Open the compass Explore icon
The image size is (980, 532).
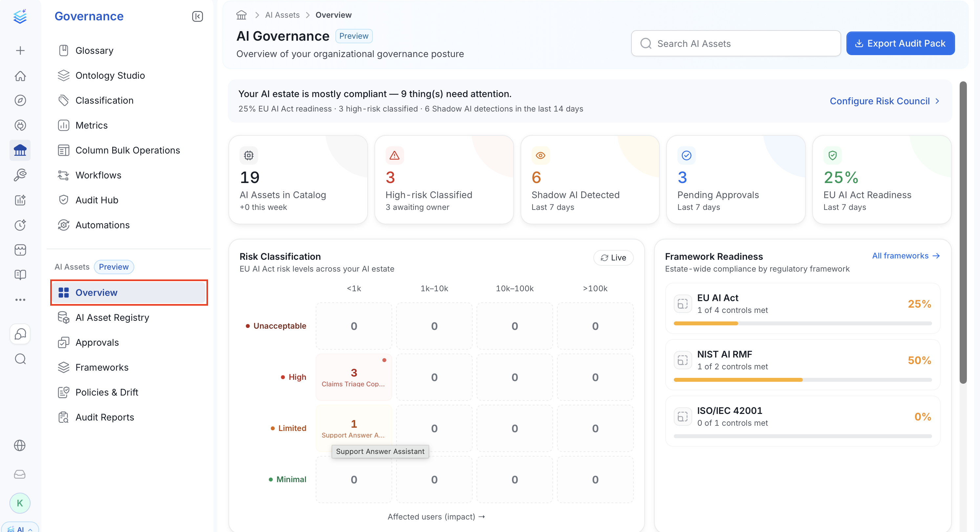[x=20, y=100]
